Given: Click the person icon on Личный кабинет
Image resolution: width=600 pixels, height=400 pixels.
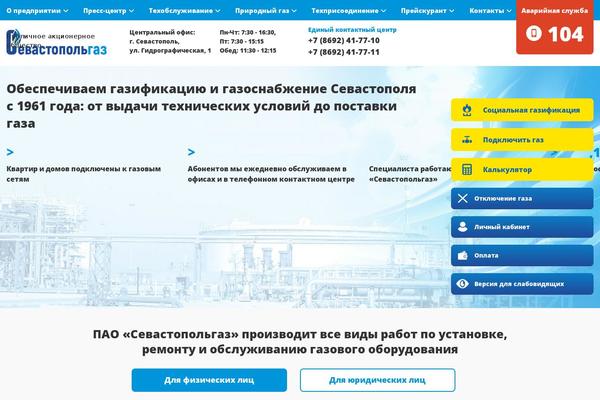Looking at the screenshot, I should [462, 227].
